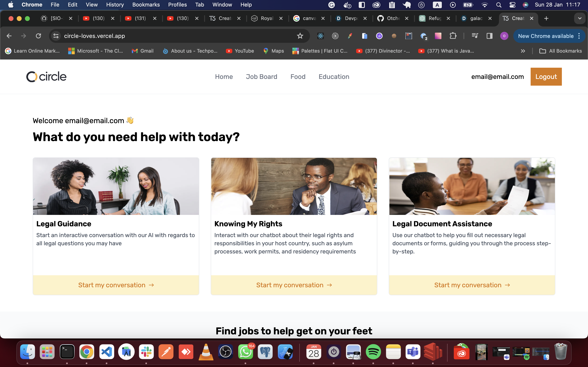
Task: Show hidden bookmarks with double chevron
Action: pos(523,51)
